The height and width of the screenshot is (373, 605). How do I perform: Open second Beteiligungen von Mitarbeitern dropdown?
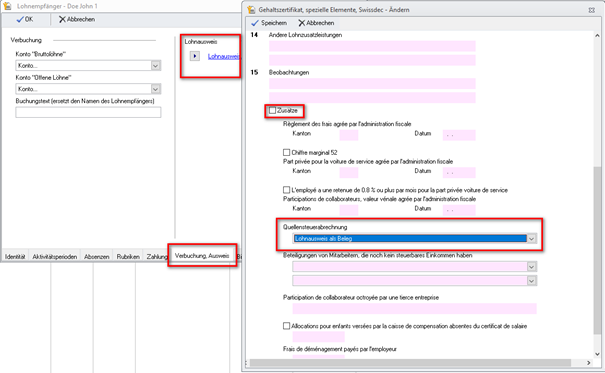[532, 281]
